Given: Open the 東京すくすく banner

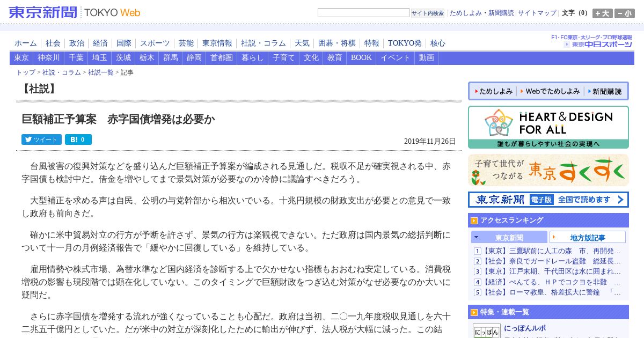Looking at the screenshot, I should tap(548, 170).
